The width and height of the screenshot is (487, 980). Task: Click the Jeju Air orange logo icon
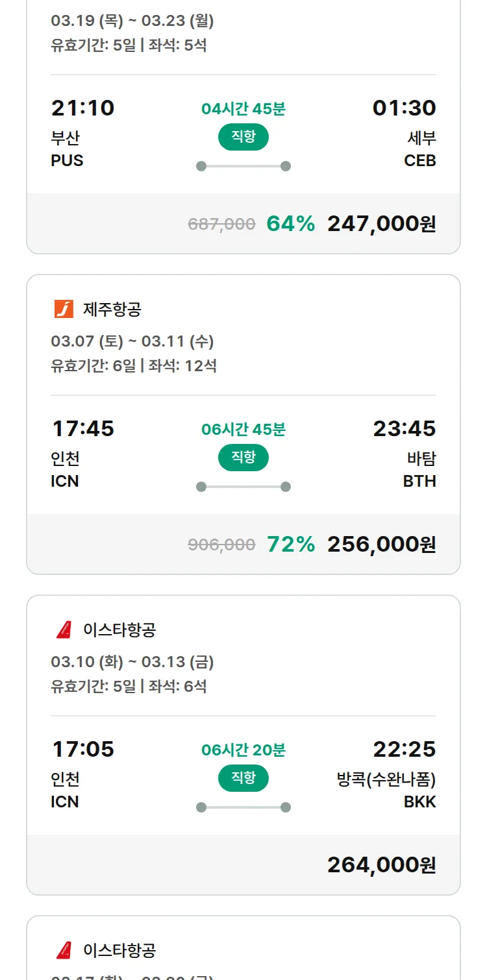click(x=64, y=309)
